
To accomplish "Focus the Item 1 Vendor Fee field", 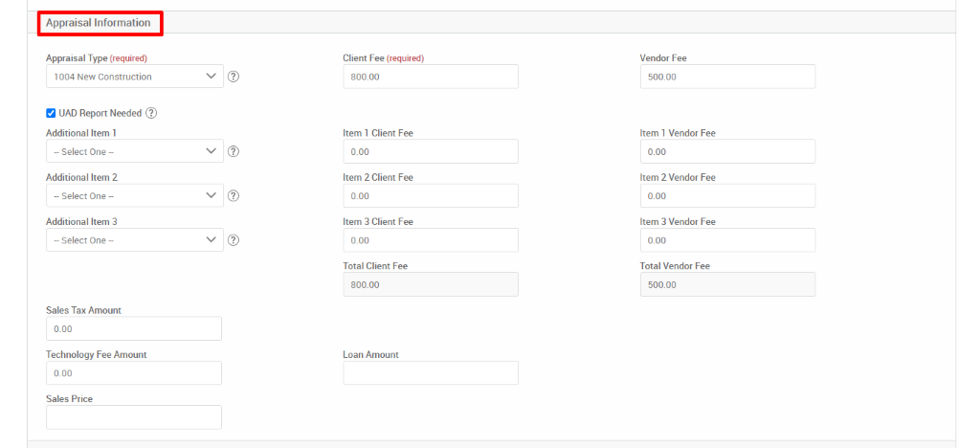I will point(727,151).
